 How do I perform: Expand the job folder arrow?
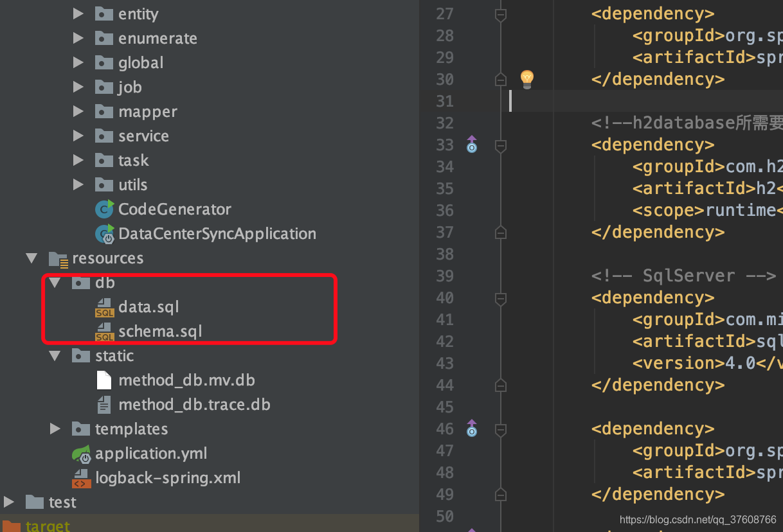78,87
